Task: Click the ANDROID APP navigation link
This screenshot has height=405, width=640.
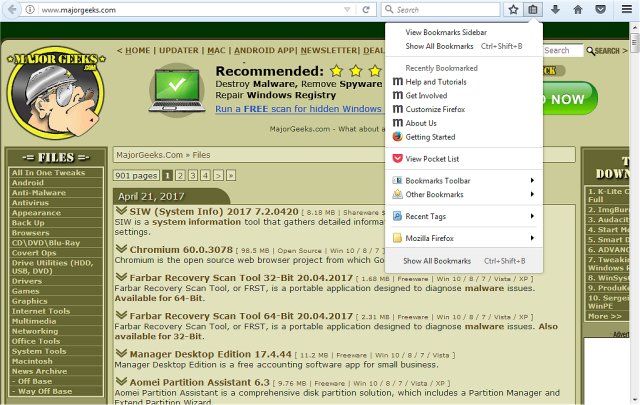Action: 264,51
